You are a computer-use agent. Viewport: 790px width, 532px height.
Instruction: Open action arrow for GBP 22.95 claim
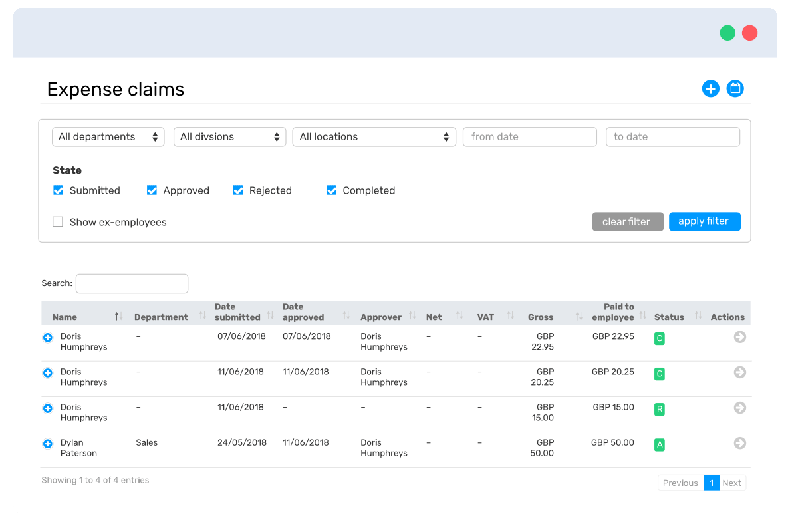[739, 337]
